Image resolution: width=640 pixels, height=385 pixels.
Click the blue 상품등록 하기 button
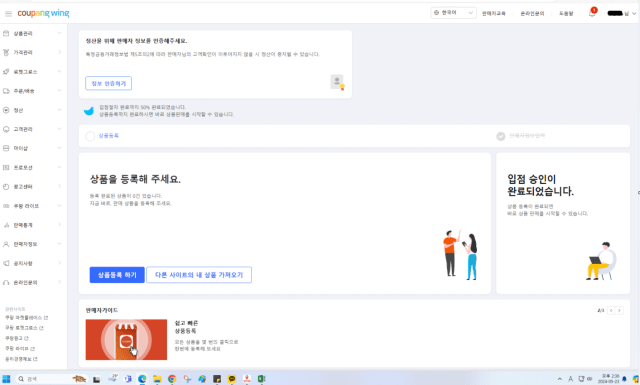[117, 275]
